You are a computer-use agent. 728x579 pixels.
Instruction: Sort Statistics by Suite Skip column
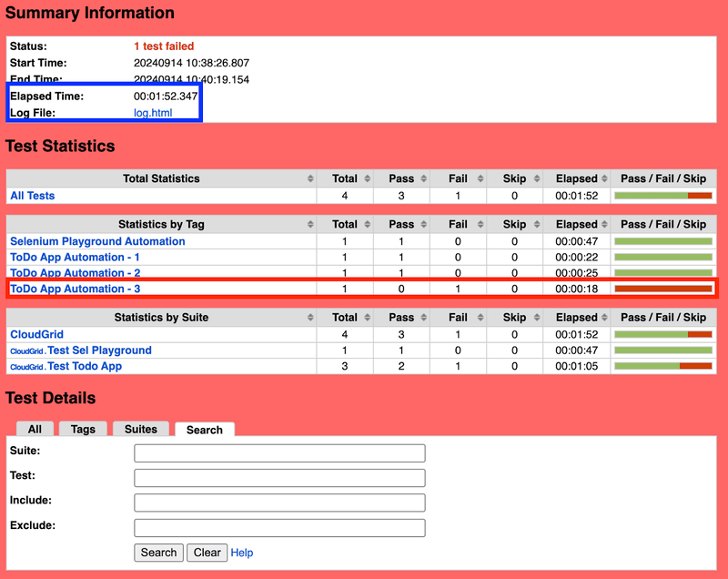515,318
